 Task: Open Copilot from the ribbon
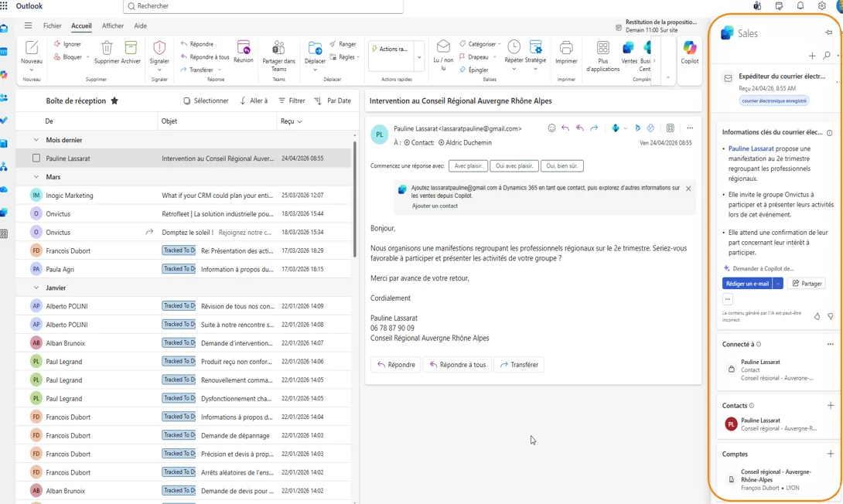[690, 48]
